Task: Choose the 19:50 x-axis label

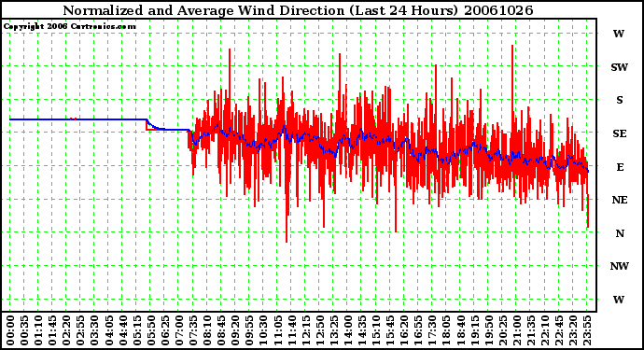Action: click(488, 331)
